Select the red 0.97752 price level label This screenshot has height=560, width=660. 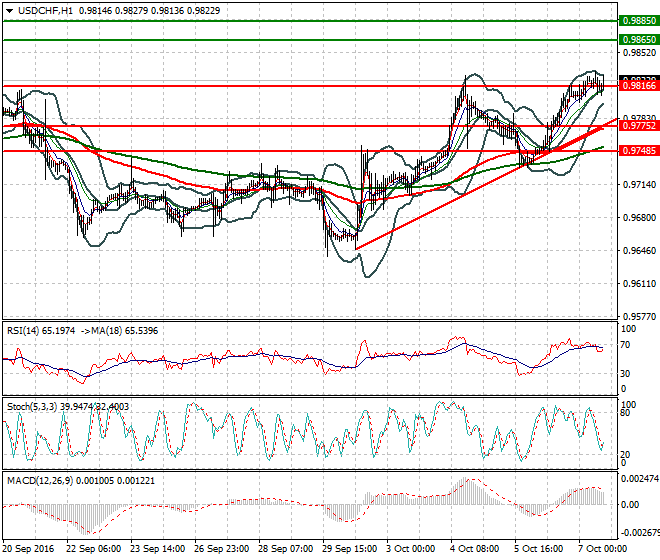click(639, 125)
